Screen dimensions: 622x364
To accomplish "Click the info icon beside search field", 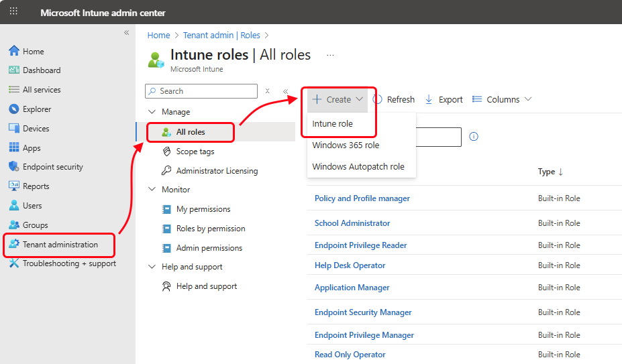I will 474,137.
